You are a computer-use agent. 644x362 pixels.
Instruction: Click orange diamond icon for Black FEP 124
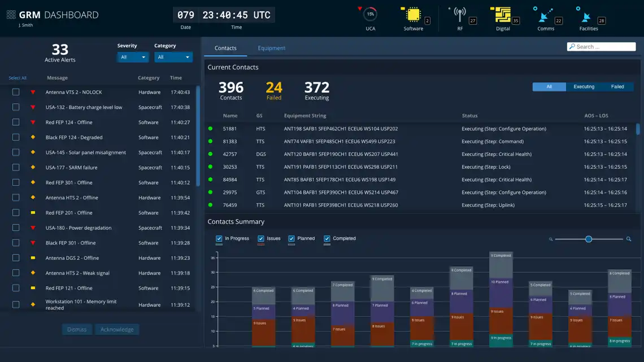(x=33, y=137)
